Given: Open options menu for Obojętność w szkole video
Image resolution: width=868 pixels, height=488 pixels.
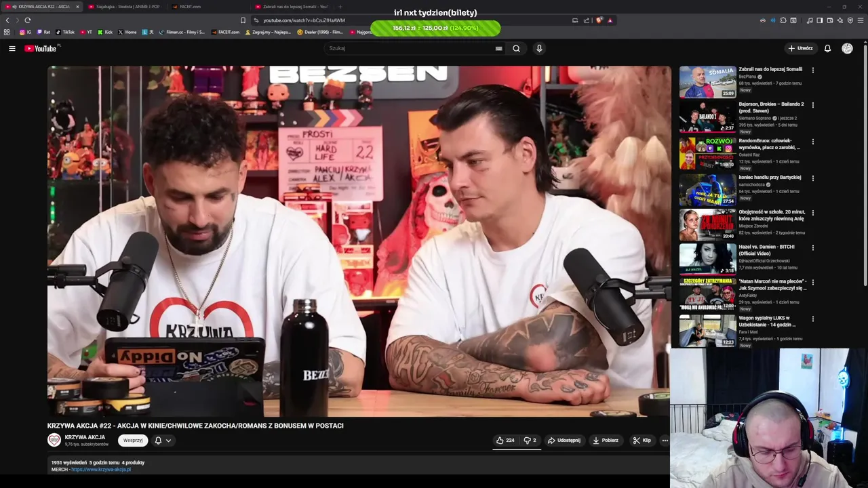Looking at the screenshot, I should (x=812, y=213).
